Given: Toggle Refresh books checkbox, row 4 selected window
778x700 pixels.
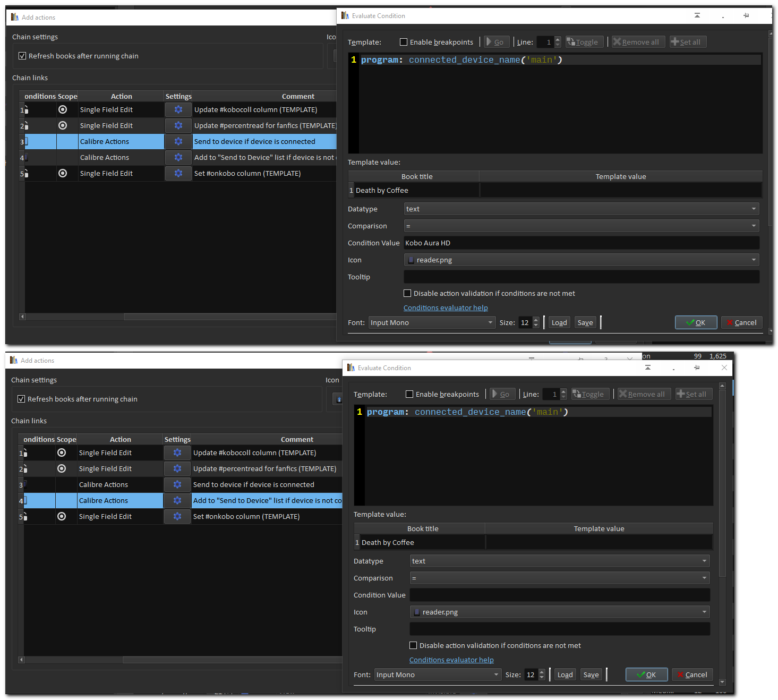Looking at the screenshot, I should point(21,399).
